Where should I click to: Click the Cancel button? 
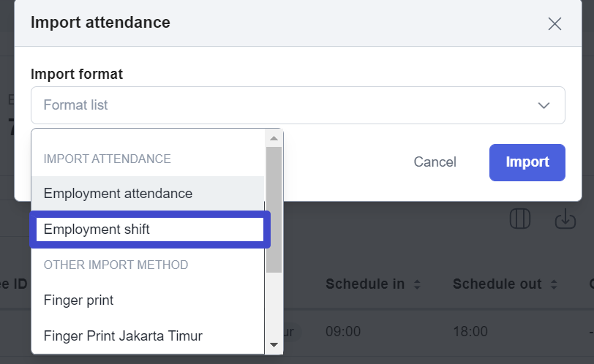(x=435, y=162)
